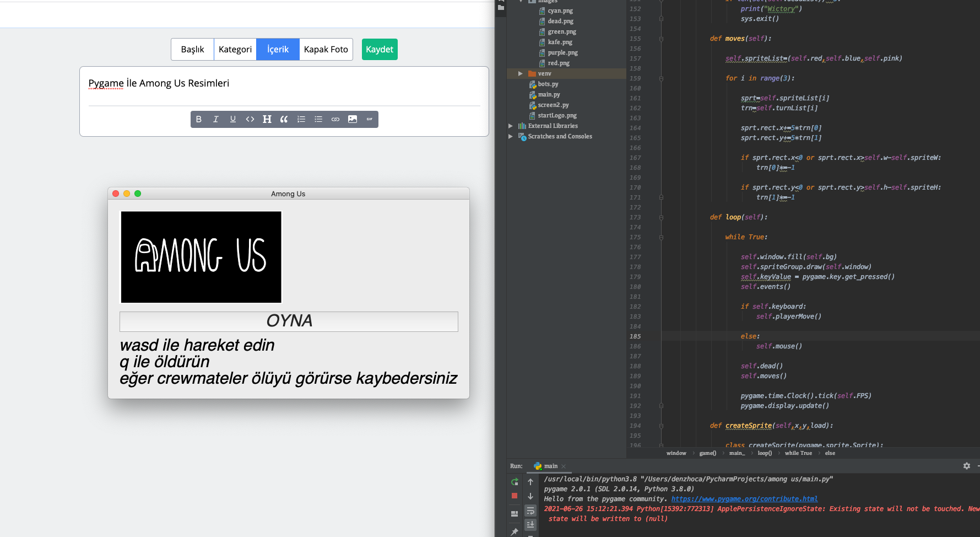Place cursor on the self.playerMove() line
The image size is (980, 537).
[x=788, y=316]
